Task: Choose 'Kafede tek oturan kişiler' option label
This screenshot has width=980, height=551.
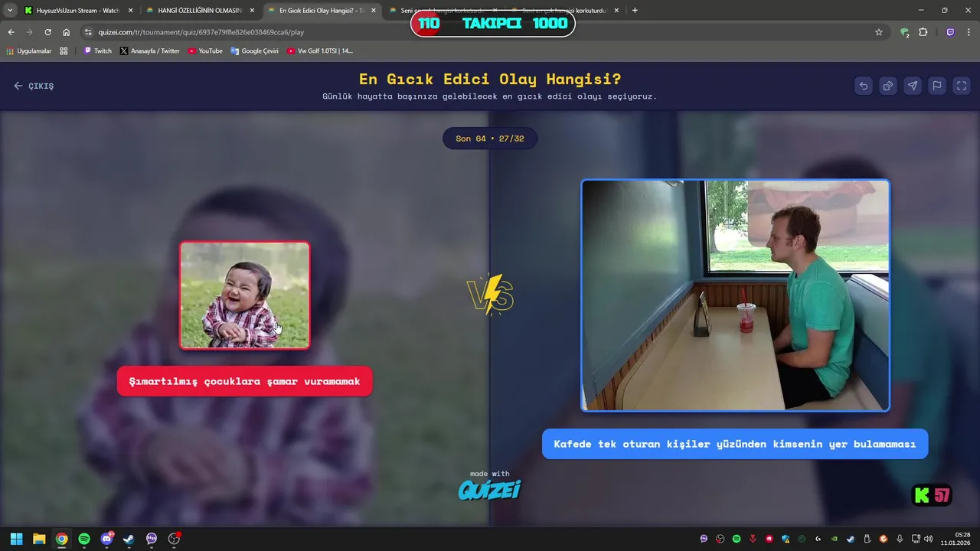Action: click(x=735, y=444)
